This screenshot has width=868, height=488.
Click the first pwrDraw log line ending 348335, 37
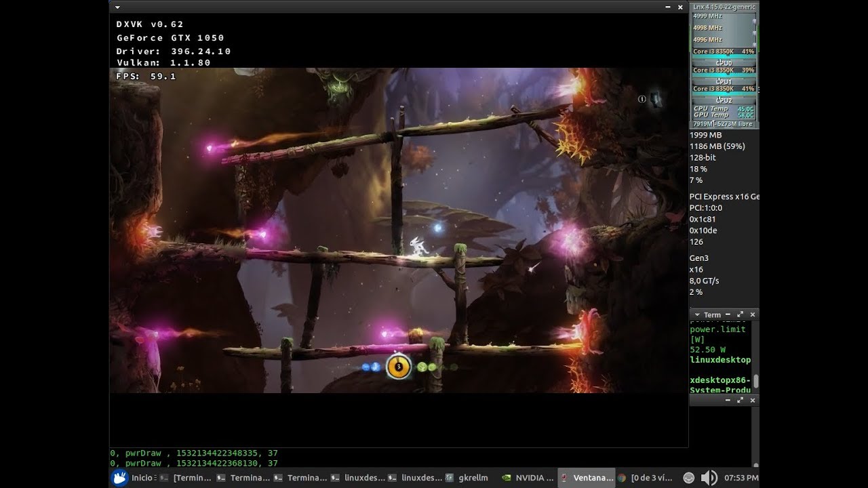[194, 453]
